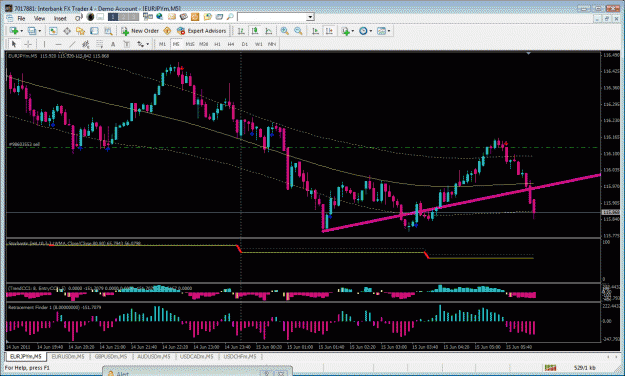The width and height of the screenshot is (625, 376).
Task: Click the globe icon in the top toolbar
Action: tap(159, 17)
